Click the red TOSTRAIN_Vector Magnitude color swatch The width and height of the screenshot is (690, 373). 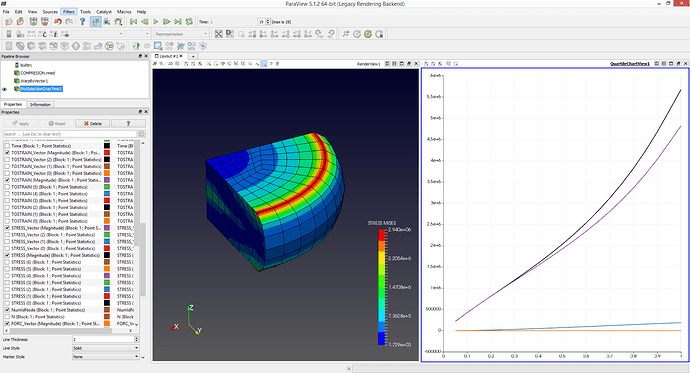click(x=107, y=153)
